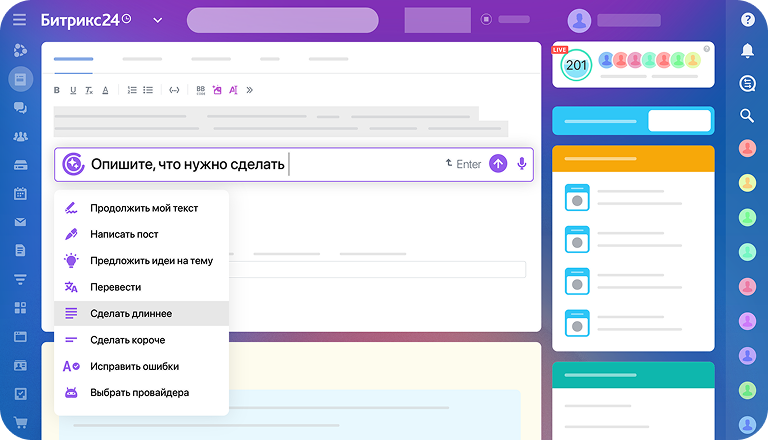The height and width of the screenshot is (440, 768).
Task: Select "Перевести" menu item
Action: tap(115, 287)
